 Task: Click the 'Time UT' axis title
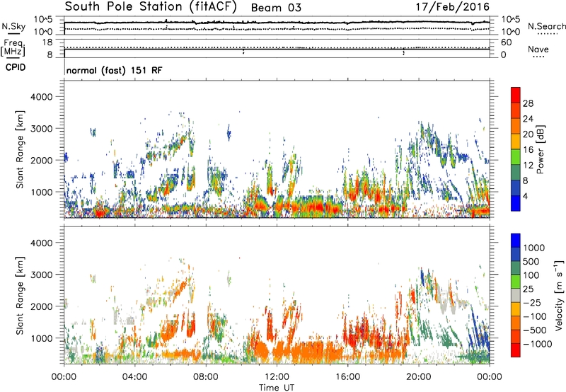coord(277,388)
